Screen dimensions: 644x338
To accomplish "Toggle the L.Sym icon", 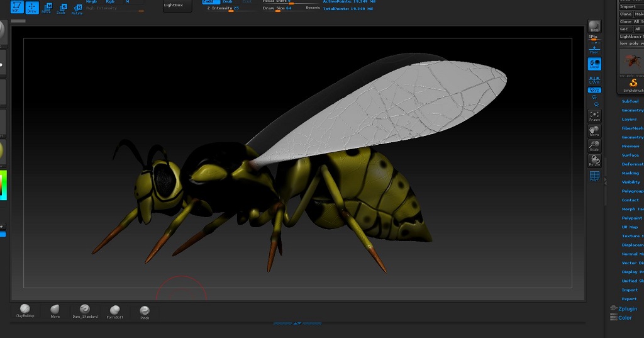I will [x=594, y=80].
